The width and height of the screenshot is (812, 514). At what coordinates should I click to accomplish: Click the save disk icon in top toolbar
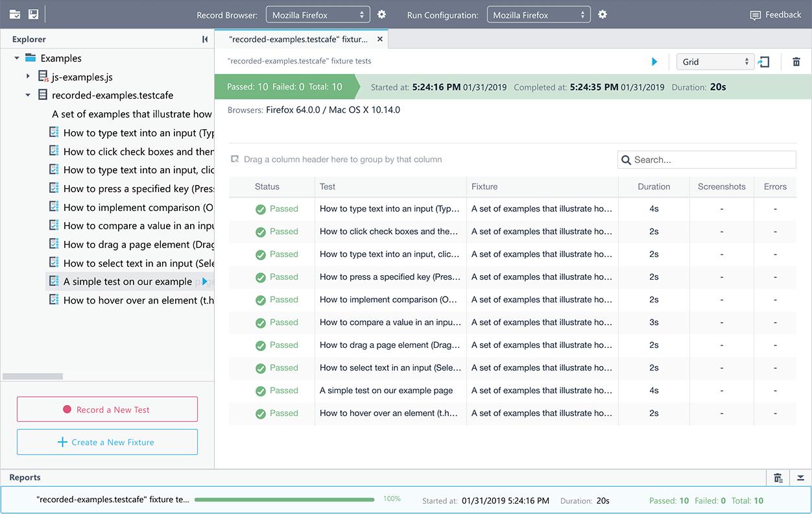(x=33, y=14)
